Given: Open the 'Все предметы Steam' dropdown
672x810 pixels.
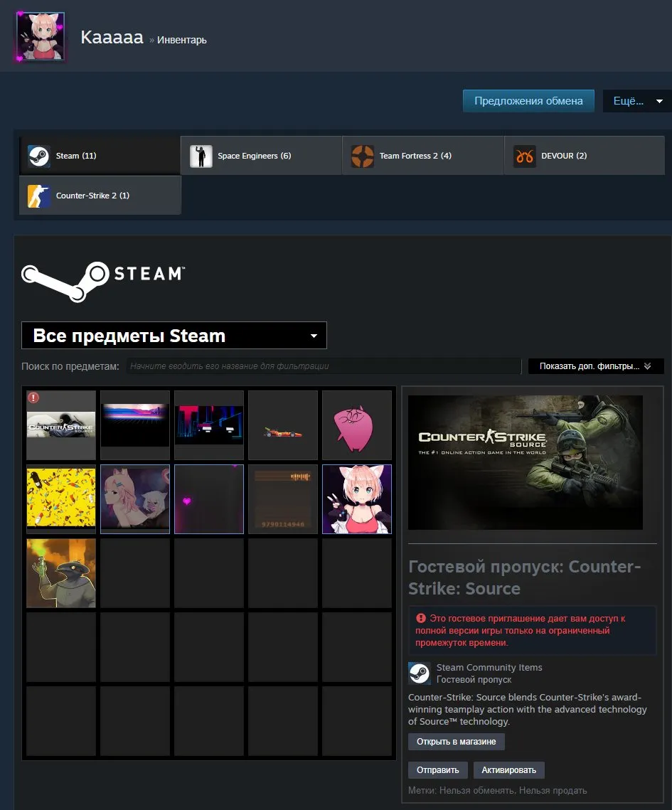Looking at the screenshot, I should [x=174, y=335].
